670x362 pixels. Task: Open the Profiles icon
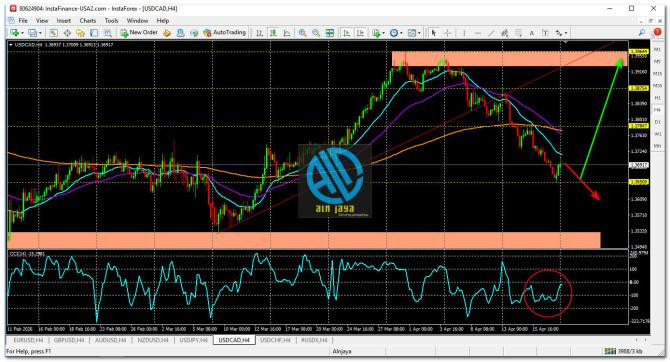(x=32, y=33)
